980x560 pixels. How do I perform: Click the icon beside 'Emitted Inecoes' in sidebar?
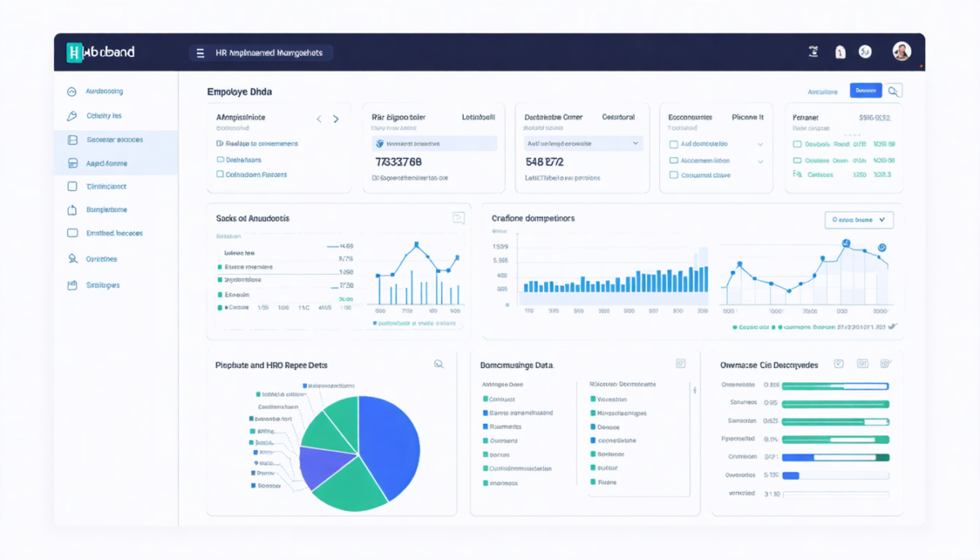71,233
